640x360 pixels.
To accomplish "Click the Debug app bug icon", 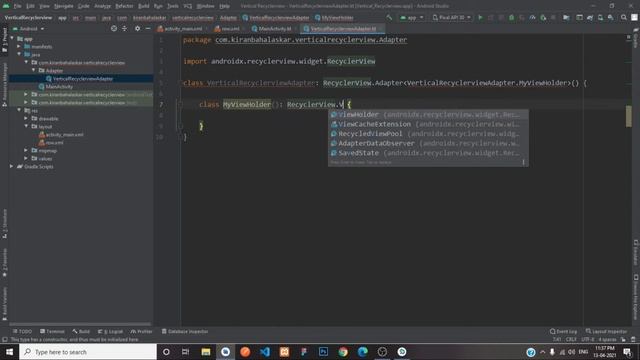I will coord(511,18).
